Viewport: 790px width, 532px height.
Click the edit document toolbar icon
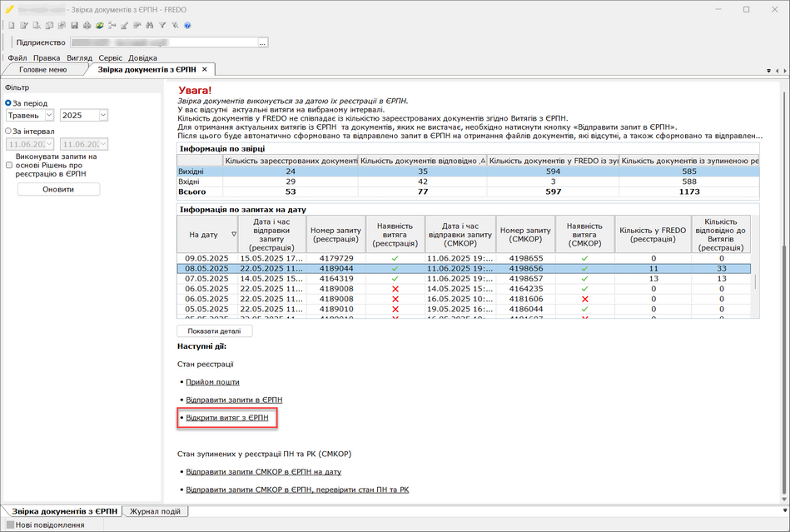click(x=23, y=25)
